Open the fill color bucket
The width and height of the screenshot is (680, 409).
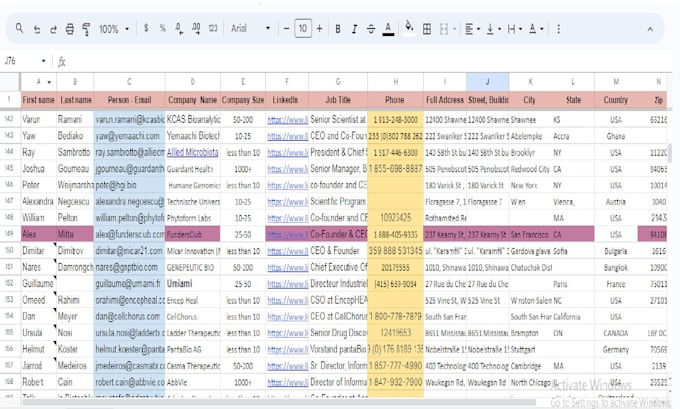[x=409, y=28]
